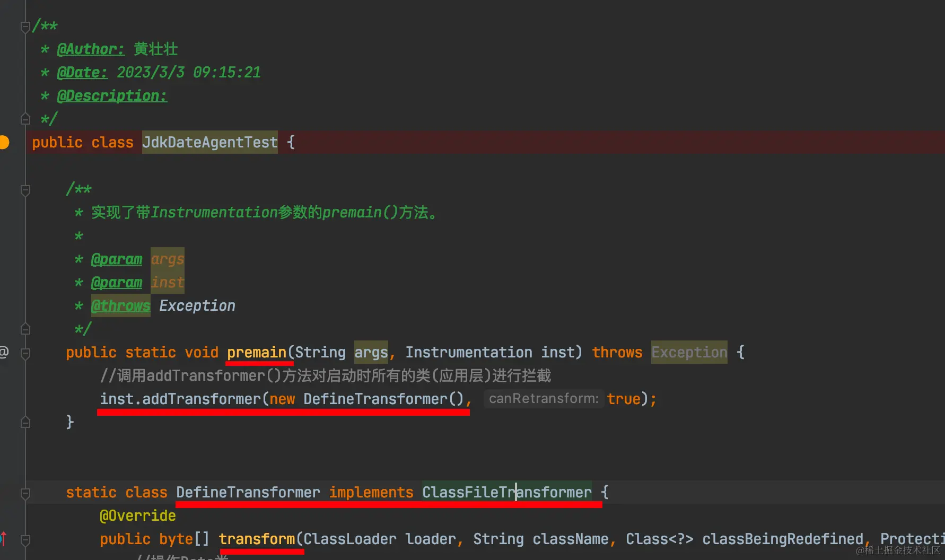Image resolution: width=945 pixels, height=560 pixels.
Task: Click the DefineTransformer class declaration name
Action: (x=248, y=492)
